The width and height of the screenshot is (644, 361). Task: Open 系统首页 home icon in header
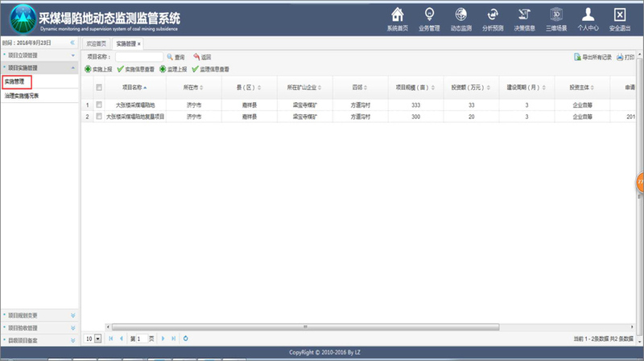(x=397, y=15)
